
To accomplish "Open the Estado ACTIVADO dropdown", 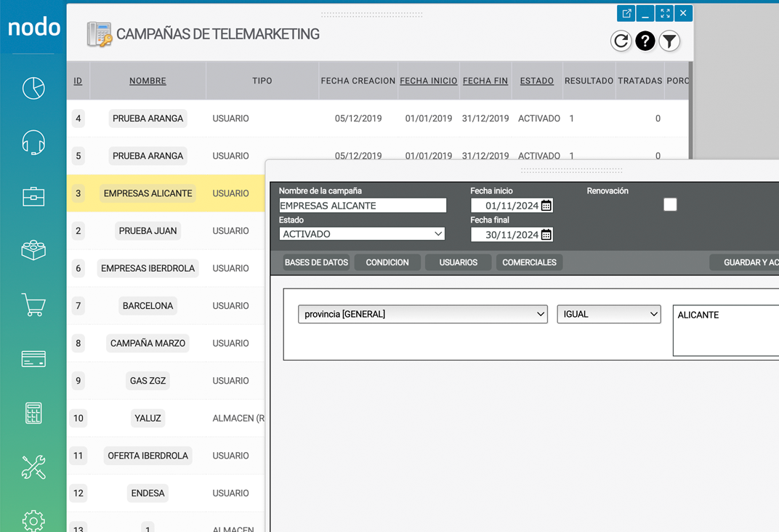I will [362, 234].
